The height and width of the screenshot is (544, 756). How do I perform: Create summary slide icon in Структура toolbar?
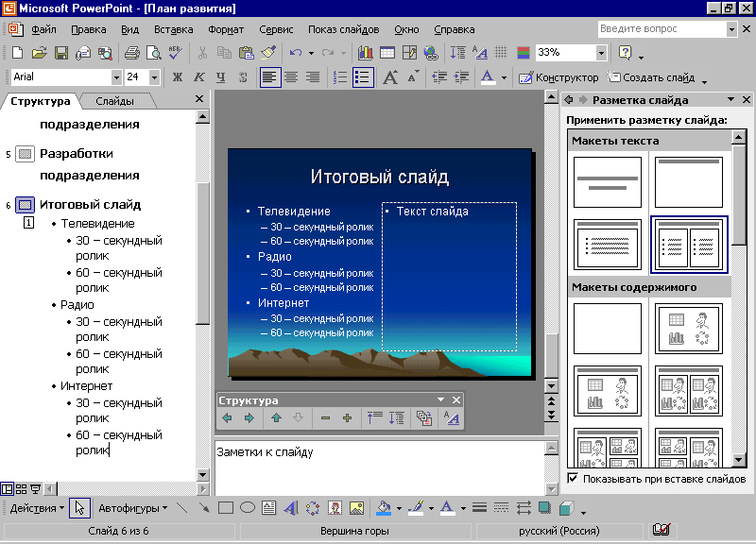pyautogui.click(x=423, y=418)
